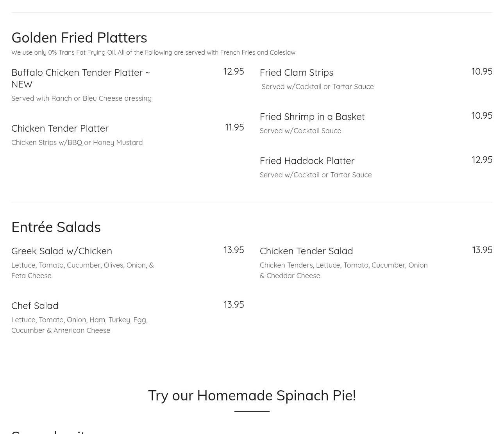Click the Chicken Tender Salad title
Viewport: 504px width, 434px height.
tap(306, 251)
